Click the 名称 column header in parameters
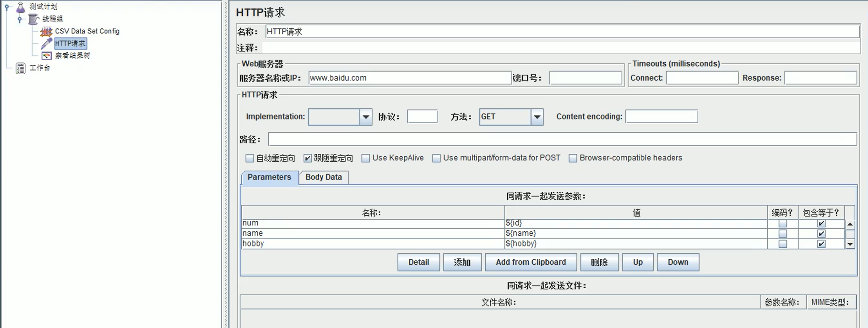 point(373,213)
